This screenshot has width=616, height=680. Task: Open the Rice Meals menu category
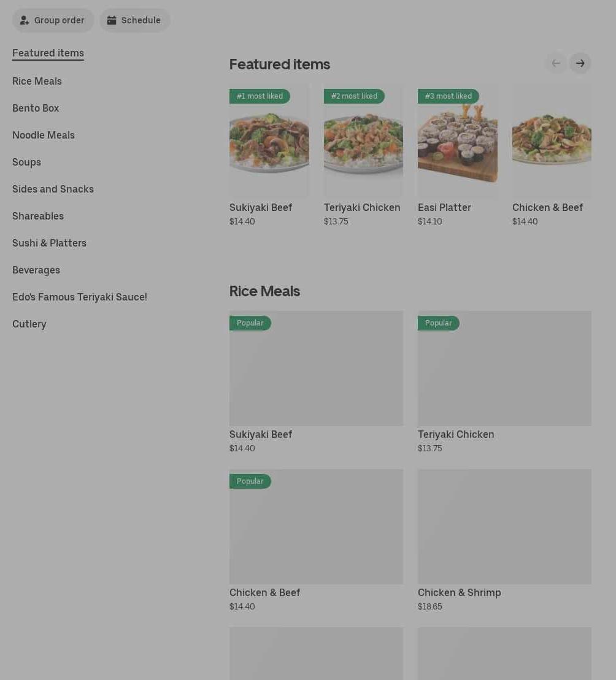tap(37, 81)
